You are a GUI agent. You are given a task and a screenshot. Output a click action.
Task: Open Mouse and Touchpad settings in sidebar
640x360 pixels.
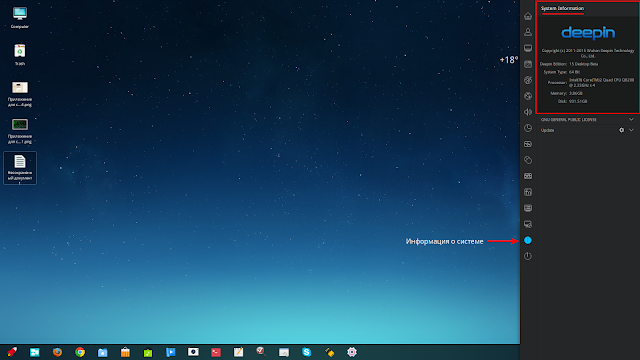coord(528,160)
